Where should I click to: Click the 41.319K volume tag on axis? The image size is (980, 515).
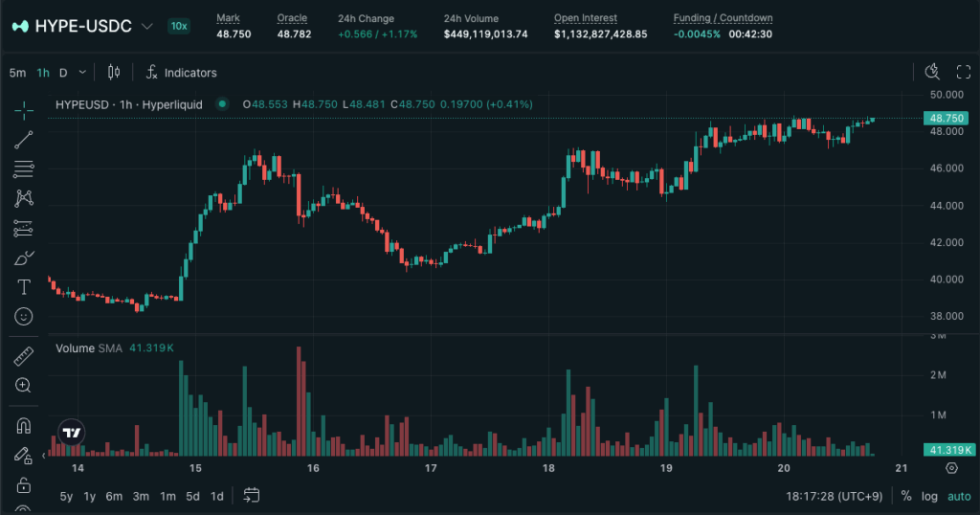pos(948,450)
